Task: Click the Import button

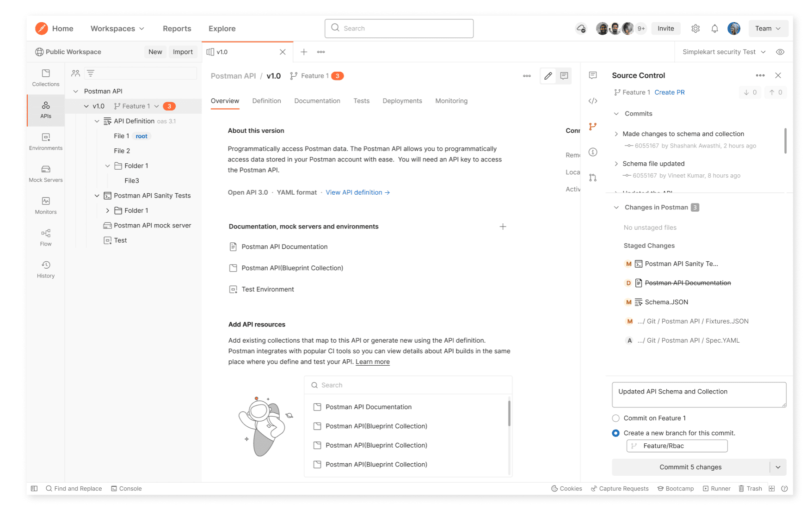Action: click(183, 52)
